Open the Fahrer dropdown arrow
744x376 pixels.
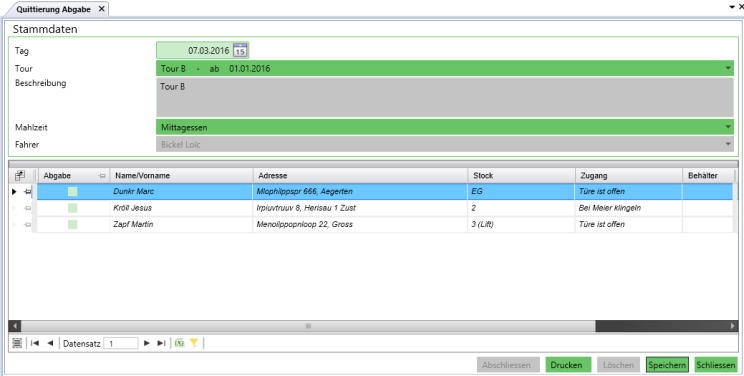point(728,144)
